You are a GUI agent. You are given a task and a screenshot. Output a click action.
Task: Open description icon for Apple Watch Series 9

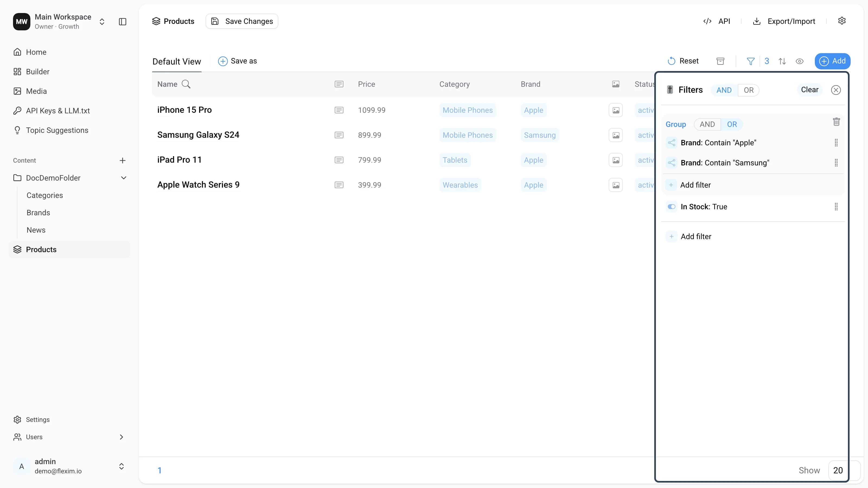339,185
